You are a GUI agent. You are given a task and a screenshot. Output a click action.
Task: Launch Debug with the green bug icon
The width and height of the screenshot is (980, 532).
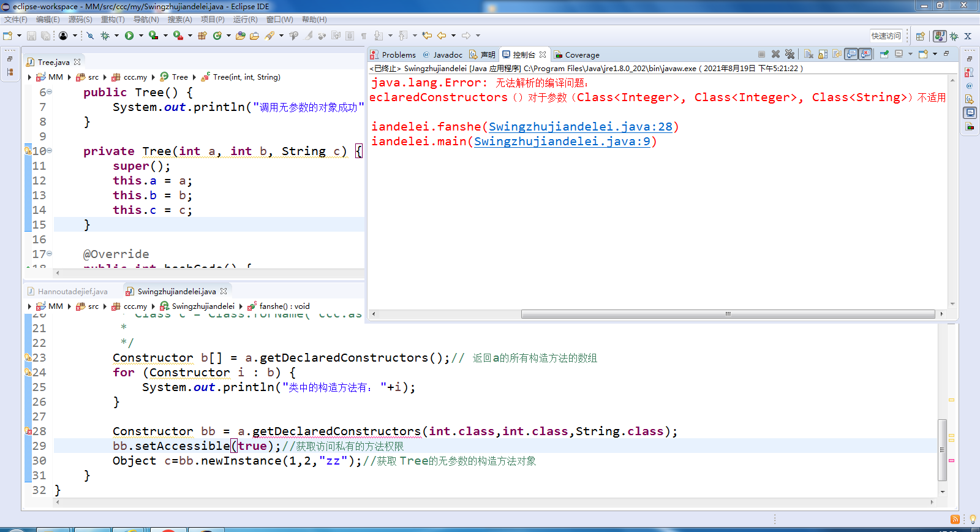(105, 36)
